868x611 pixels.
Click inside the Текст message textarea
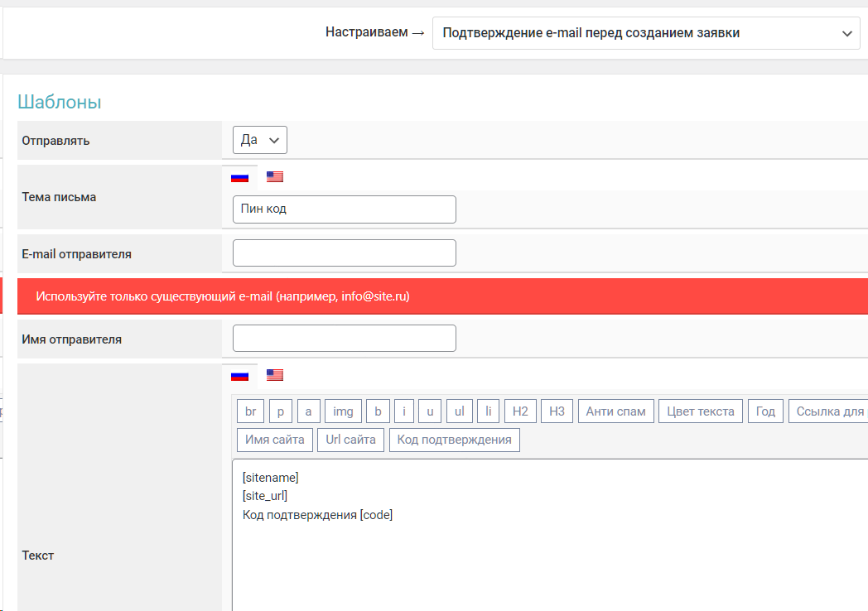547,555
